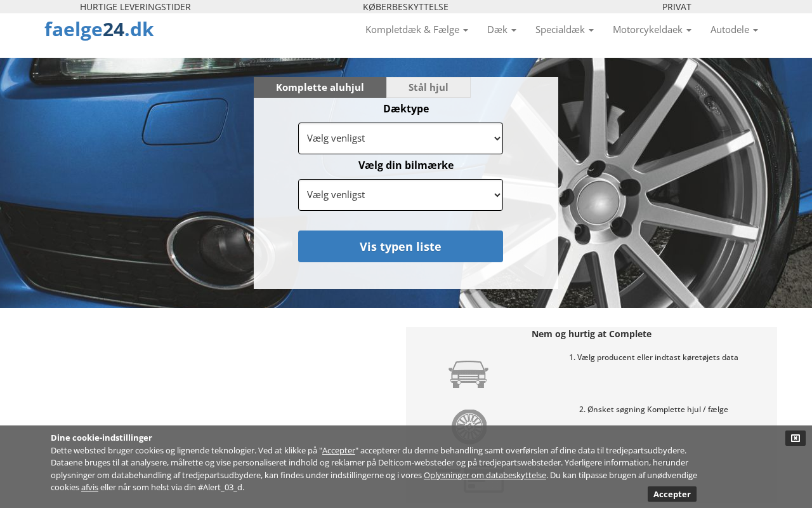Click the car icon in steps panel

coord(468,374)
